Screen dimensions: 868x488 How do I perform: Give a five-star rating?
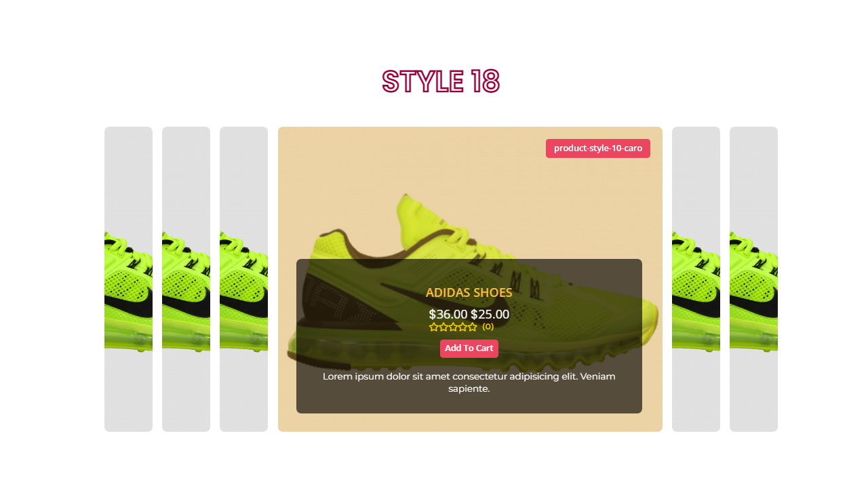pos(472,327)
